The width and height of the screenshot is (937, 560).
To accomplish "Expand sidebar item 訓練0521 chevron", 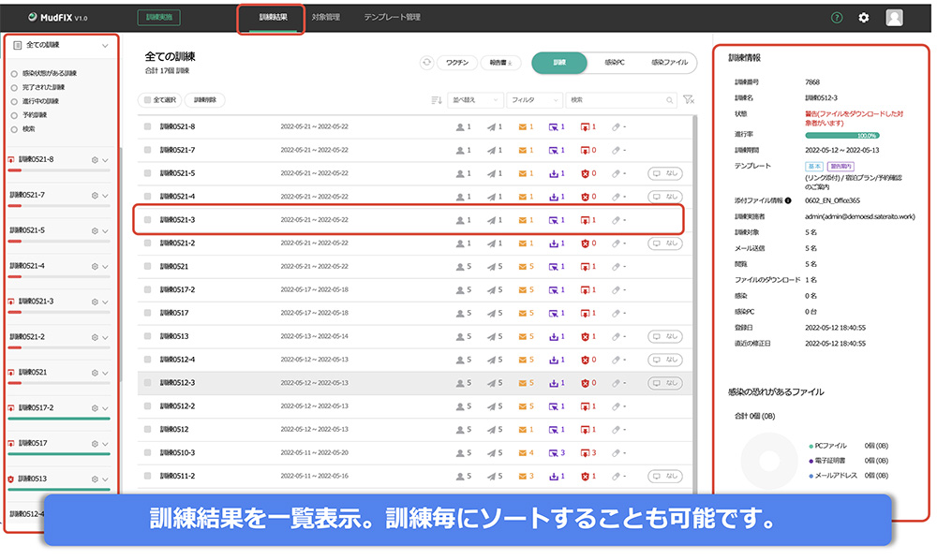I will tap(105, 373).
